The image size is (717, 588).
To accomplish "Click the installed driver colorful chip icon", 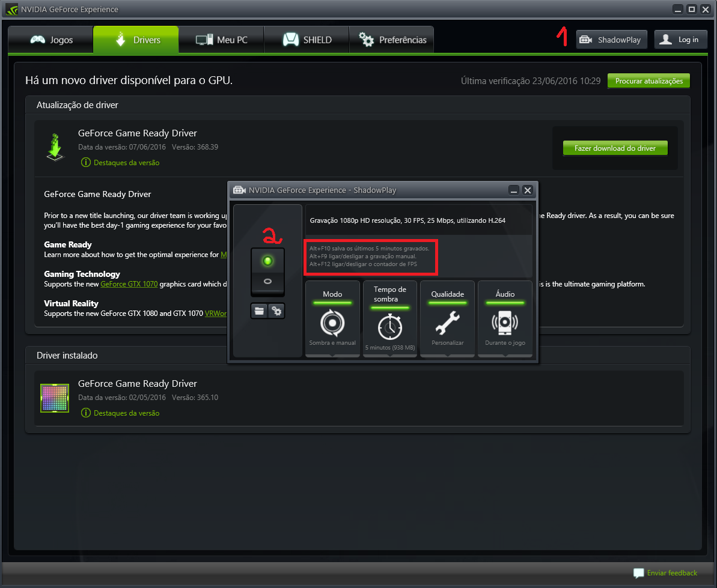I will (x=55, y=398).
